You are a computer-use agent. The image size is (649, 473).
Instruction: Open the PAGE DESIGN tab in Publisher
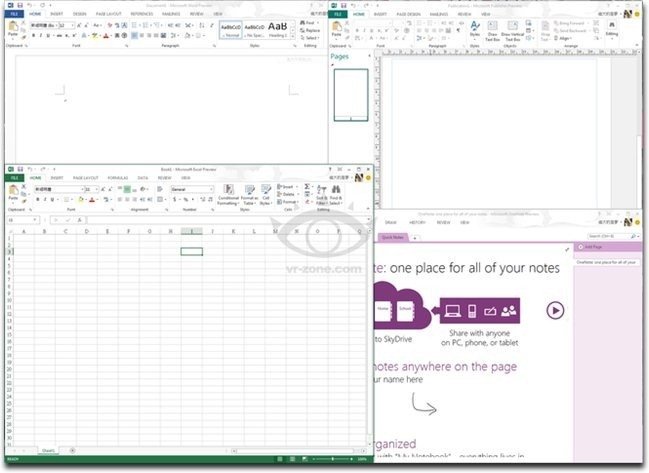pos(408,14)
